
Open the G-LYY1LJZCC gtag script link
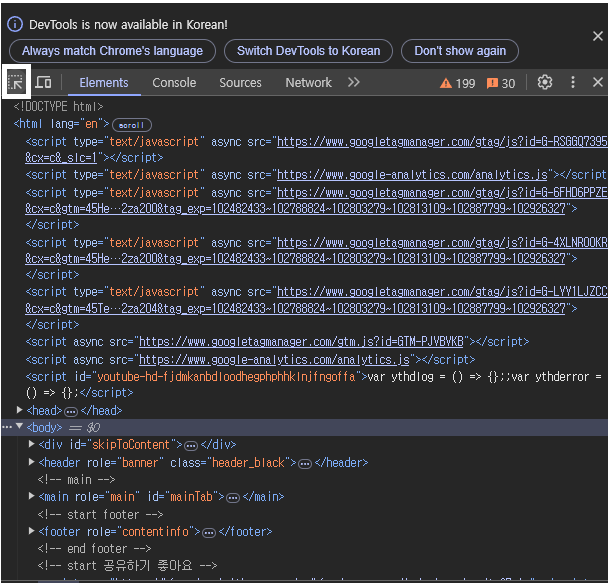tap(442, 292)
